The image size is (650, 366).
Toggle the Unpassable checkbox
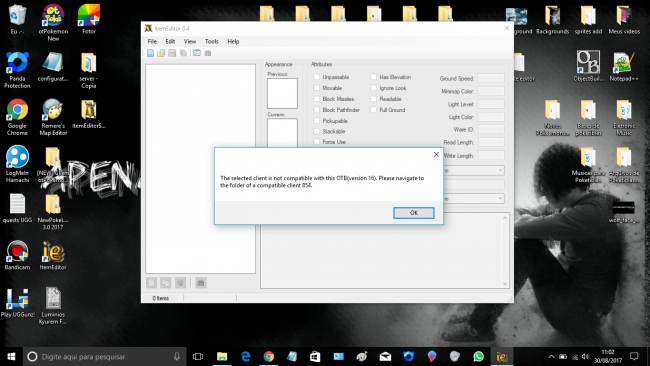[317, 77]
